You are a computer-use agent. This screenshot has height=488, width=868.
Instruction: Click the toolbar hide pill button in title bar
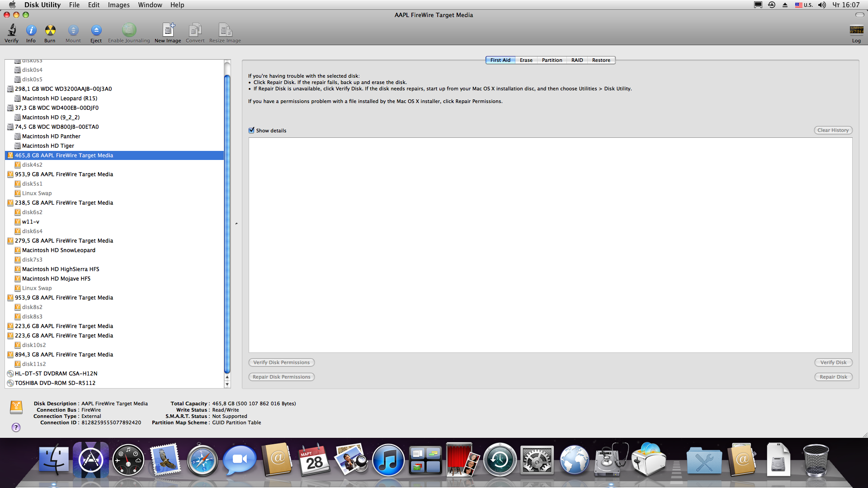pyautogui.click(x=859, y=15)
